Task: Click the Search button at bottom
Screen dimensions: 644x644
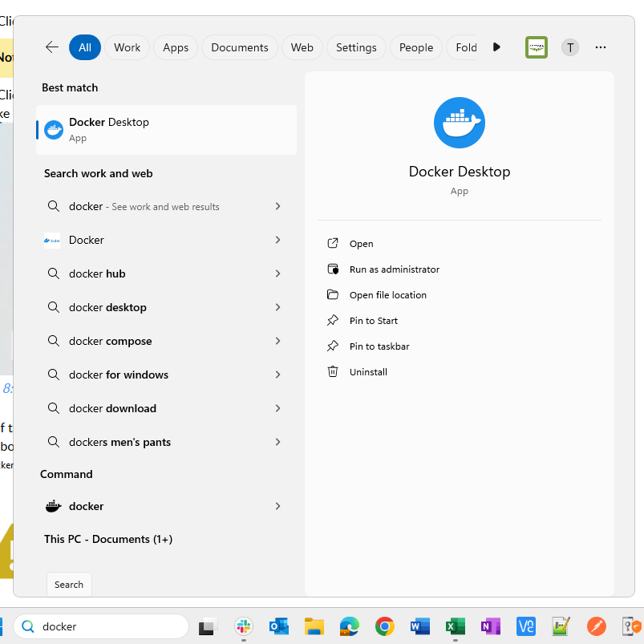Action: 69,585
